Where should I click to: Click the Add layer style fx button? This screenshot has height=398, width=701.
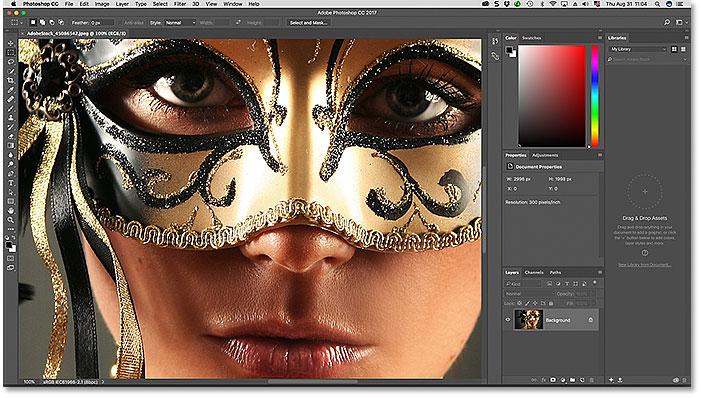tap(544, 380)
